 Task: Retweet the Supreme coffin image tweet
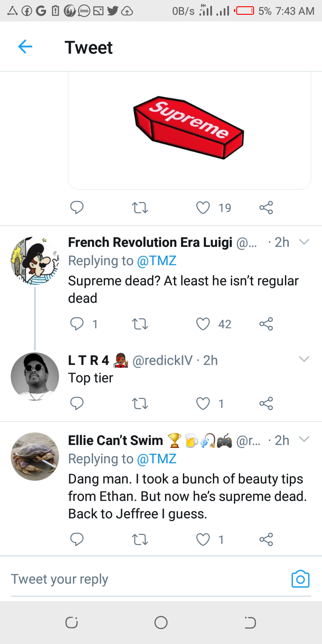(140, 208)
